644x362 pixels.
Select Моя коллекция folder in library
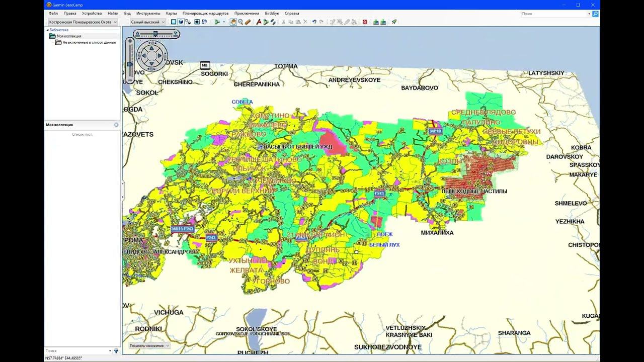68,36
